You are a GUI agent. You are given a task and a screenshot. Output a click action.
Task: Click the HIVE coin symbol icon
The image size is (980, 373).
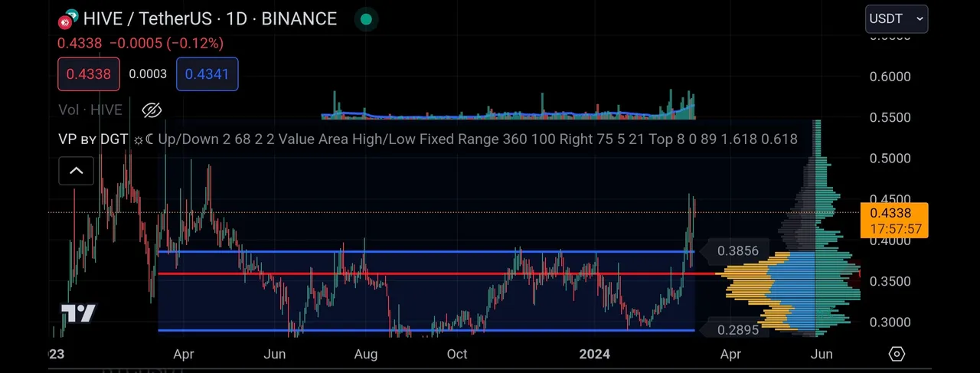(69, 18)
